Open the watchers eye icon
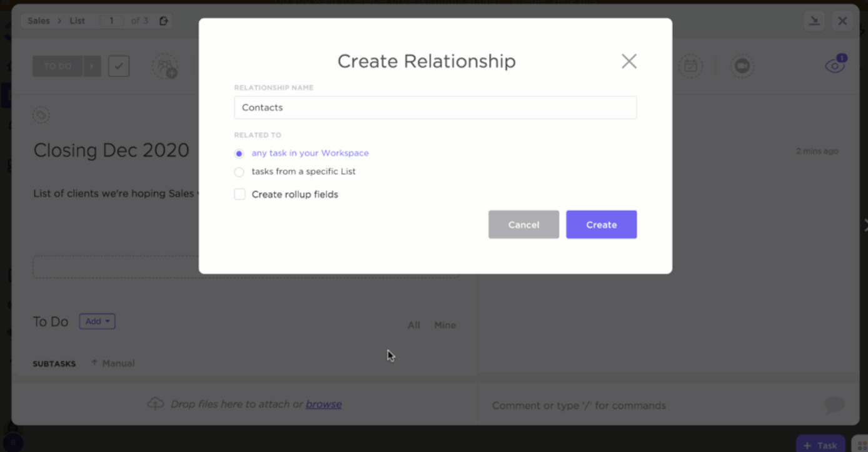This screenshot has height=452, width=868. pyautogui.click(x=835, y=66)
